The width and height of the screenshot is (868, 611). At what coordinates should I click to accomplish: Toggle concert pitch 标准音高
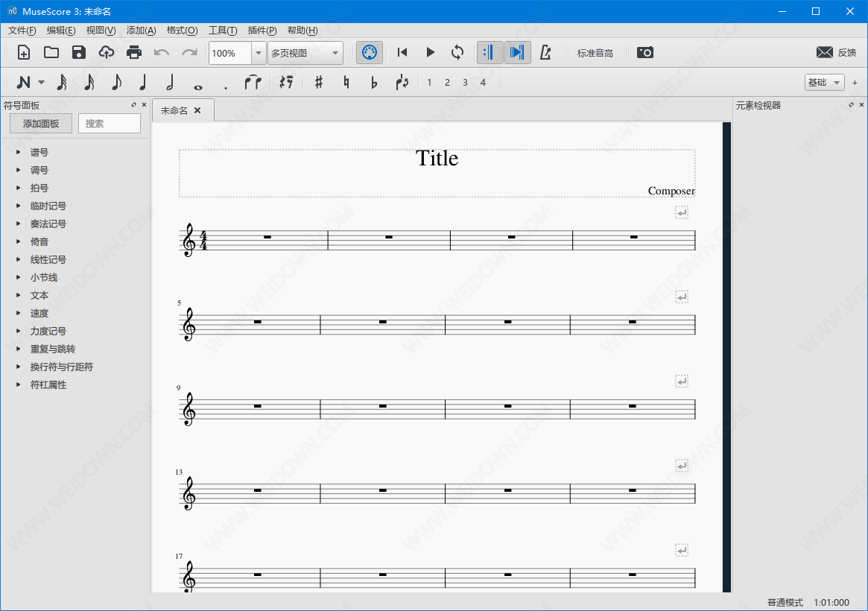pos(595,53)
